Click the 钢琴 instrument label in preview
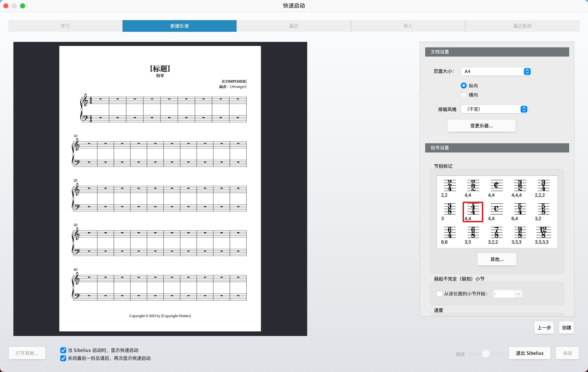This screenshot has height=372, width=588. (160, 76)
